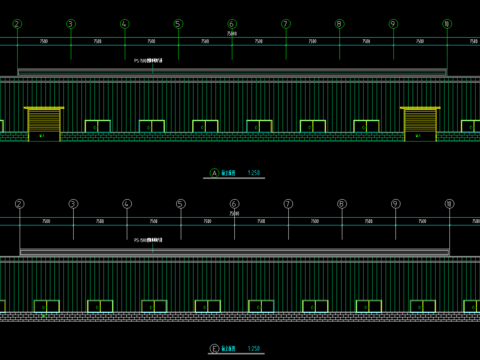The height and width of the screenshot is (360, 480).
Task: Select the window between axes 2 and 3, elevation E
Action: (x=47, y=306)
